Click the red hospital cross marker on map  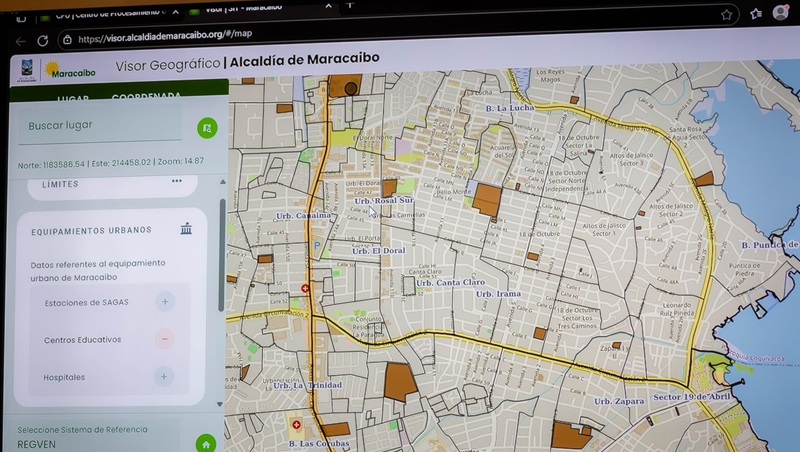tap(305, 288)
